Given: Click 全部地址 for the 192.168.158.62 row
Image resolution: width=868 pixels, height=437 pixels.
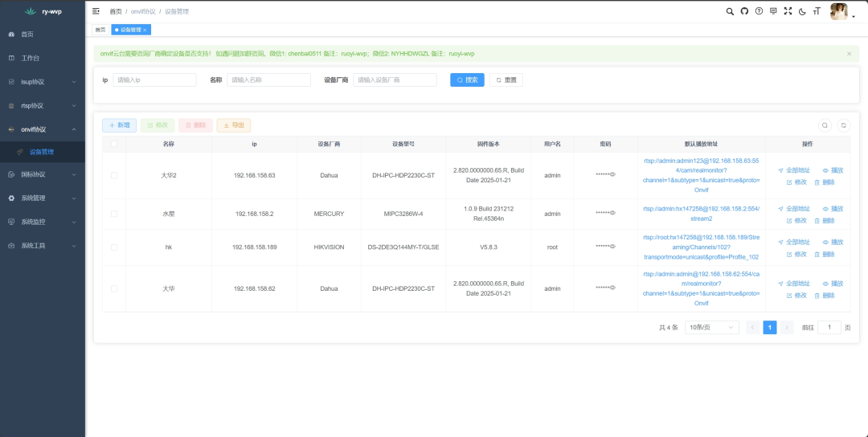Looking at the screenshot, I should tap(794, 284).
